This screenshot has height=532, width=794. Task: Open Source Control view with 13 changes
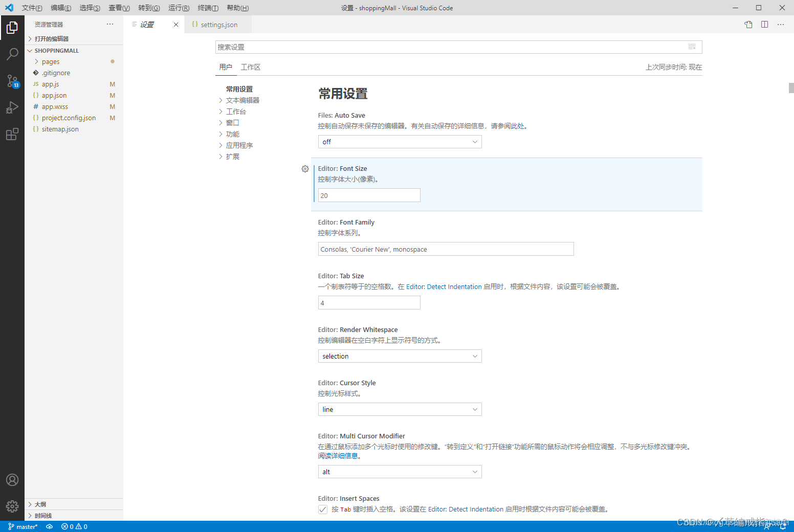pyautogui.click(x=12, y=81)
